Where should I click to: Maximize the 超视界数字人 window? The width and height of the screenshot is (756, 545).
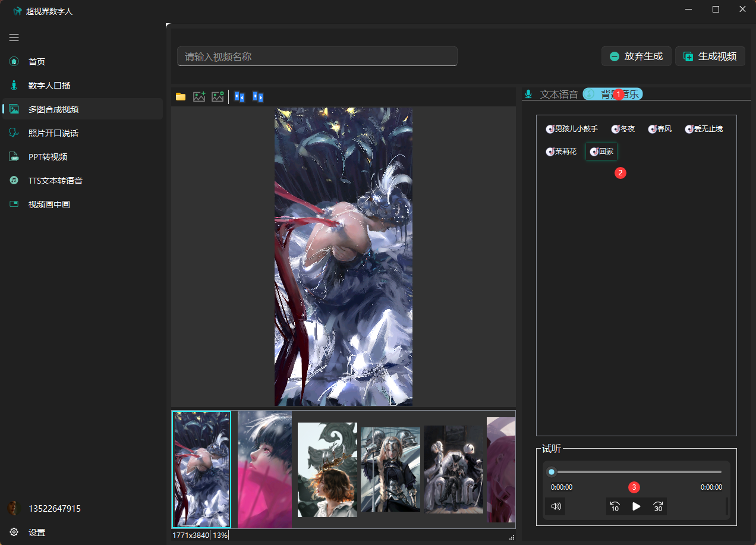pyautogui.click(x=716, y=9)
